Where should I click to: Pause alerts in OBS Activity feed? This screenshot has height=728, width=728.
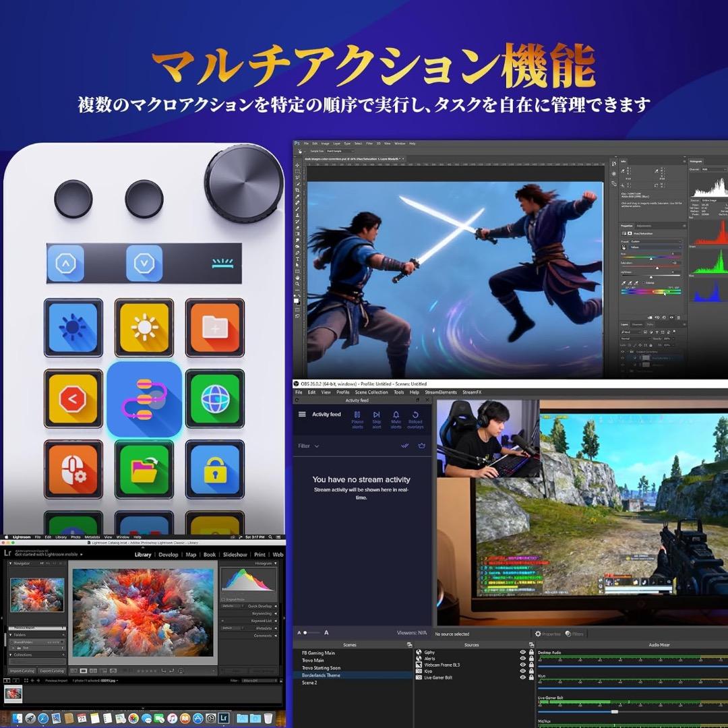pyautogui.click(x=357, y=419)
